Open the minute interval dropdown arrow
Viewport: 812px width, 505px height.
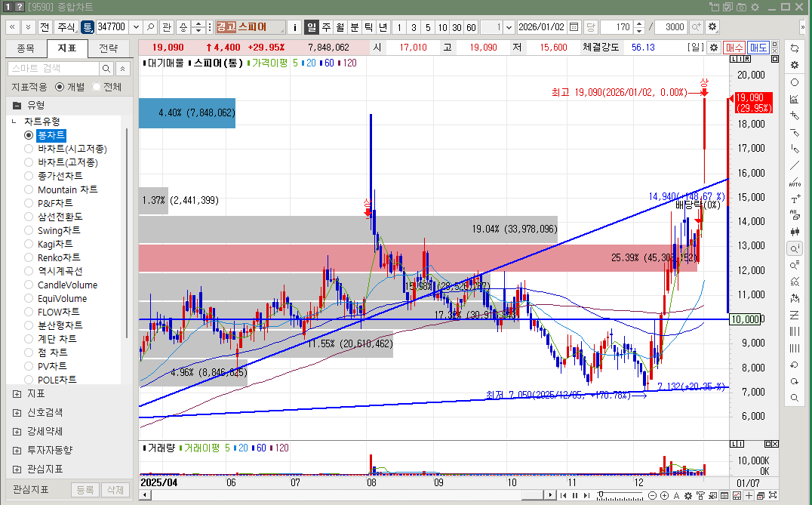point(509,27)
